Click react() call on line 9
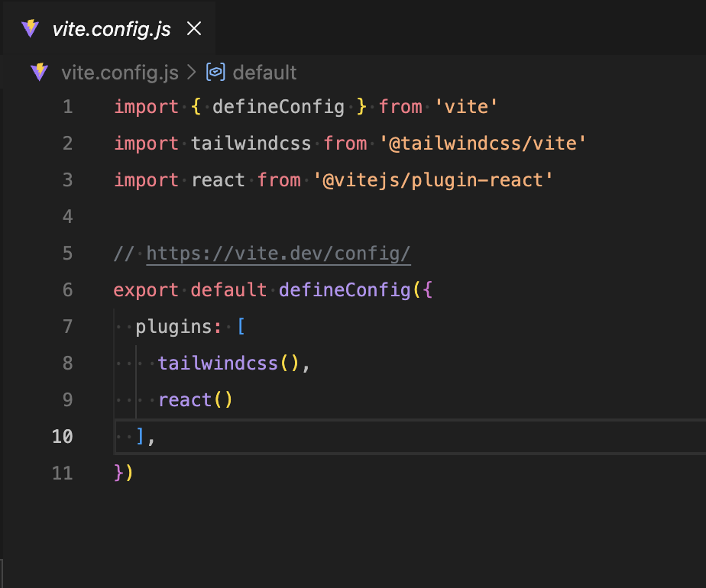This screenshot has width=706, height=588. coord(196,400)
